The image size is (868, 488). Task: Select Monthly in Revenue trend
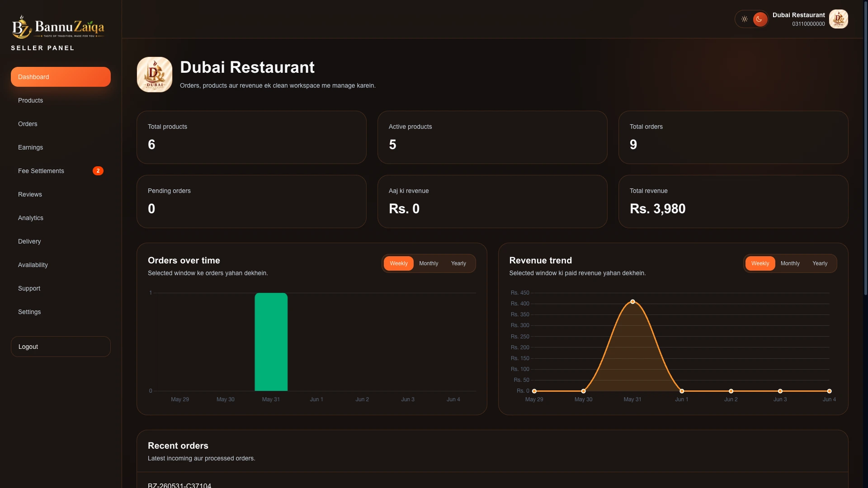[x=790, y=263]
